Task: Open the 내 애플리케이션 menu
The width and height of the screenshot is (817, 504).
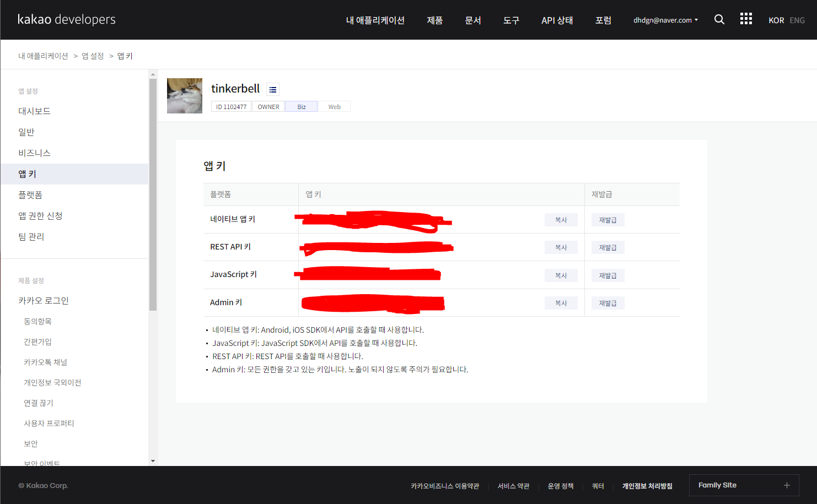Action: coord(375,20)
